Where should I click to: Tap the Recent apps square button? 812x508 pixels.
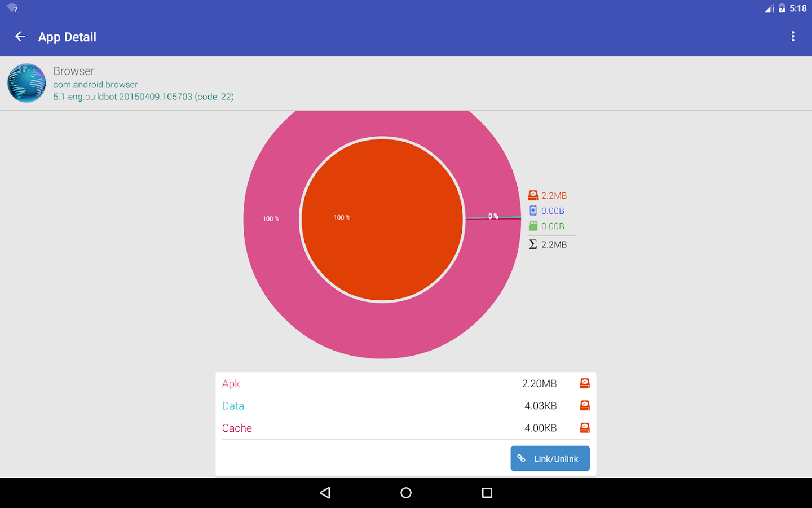point(487,493)
